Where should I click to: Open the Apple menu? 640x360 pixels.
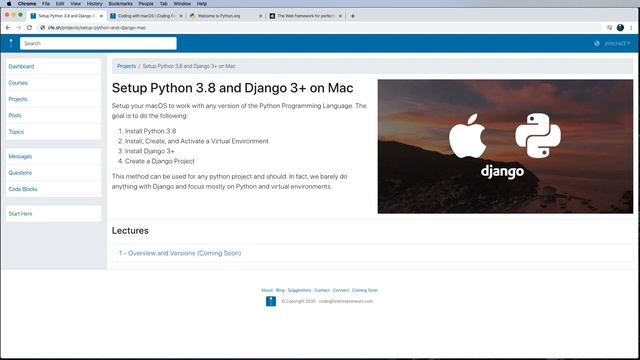(9, 4)
